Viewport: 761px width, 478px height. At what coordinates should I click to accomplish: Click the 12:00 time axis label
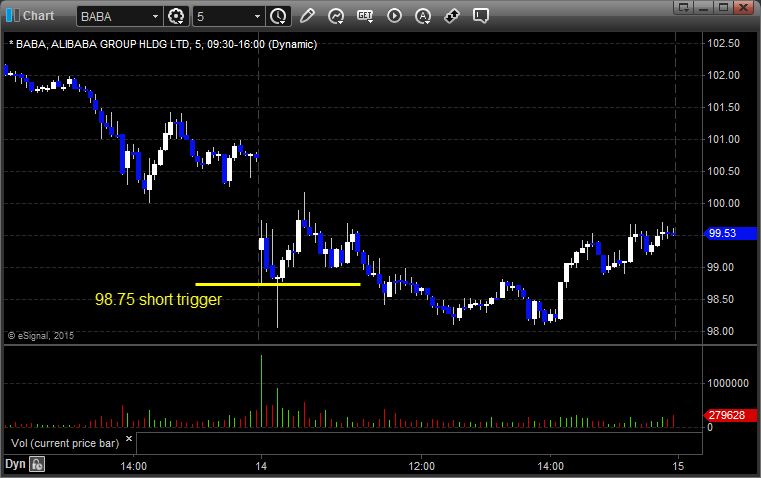pyautogui.click(x=421, y=466)
